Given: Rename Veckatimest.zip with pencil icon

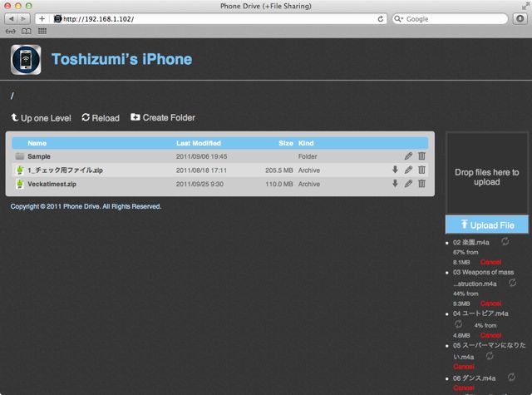Looking at the screenshot, I should [408, 184].
